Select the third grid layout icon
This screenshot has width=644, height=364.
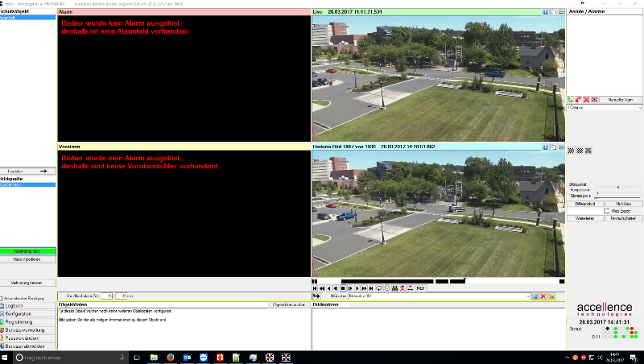tap(588, 151)
